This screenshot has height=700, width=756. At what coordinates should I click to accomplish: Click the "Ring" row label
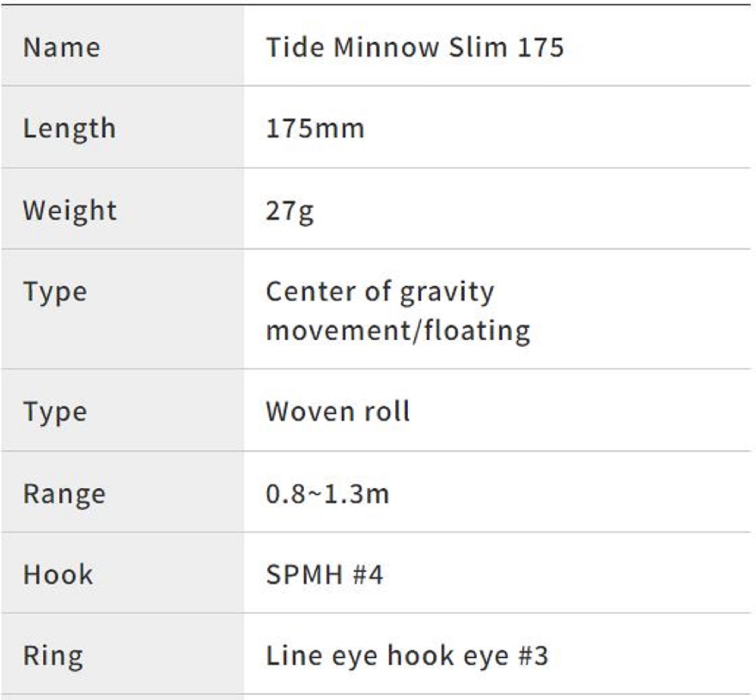tap(53, 656)
